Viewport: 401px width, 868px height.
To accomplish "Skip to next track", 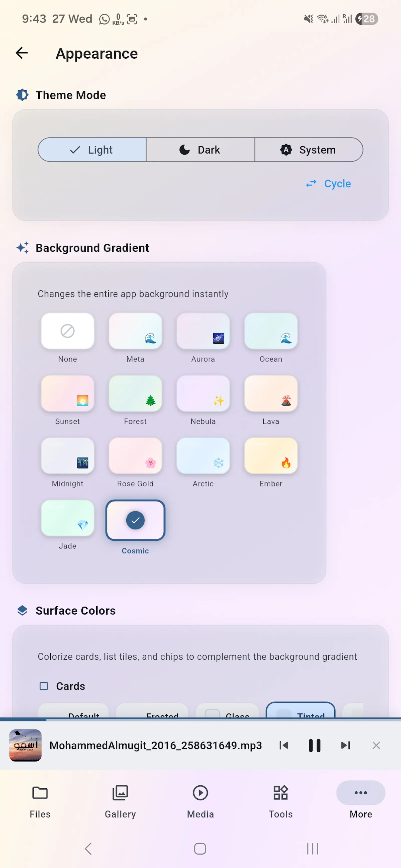I will (x=345, y=745).
